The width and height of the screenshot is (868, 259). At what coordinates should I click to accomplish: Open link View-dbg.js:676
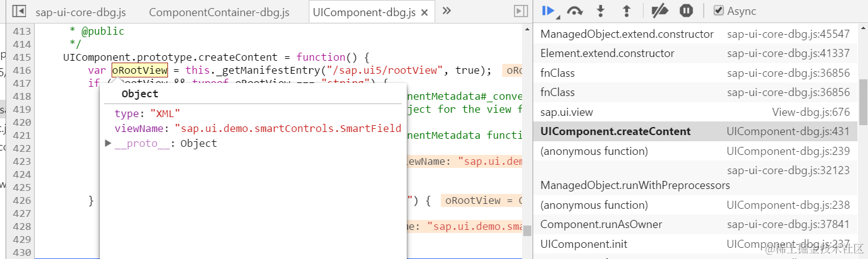pyautogui.click(x=811, y=112)
